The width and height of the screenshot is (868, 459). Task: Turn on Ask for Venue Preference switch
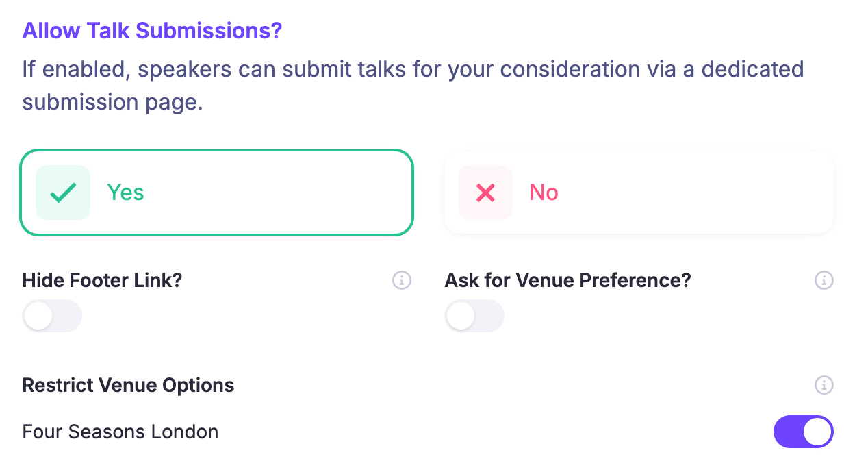coord(474,316)
